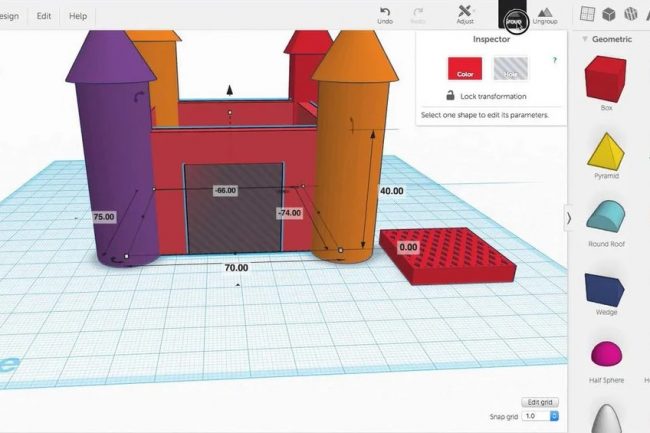Set shape to Hole mode

511,68
